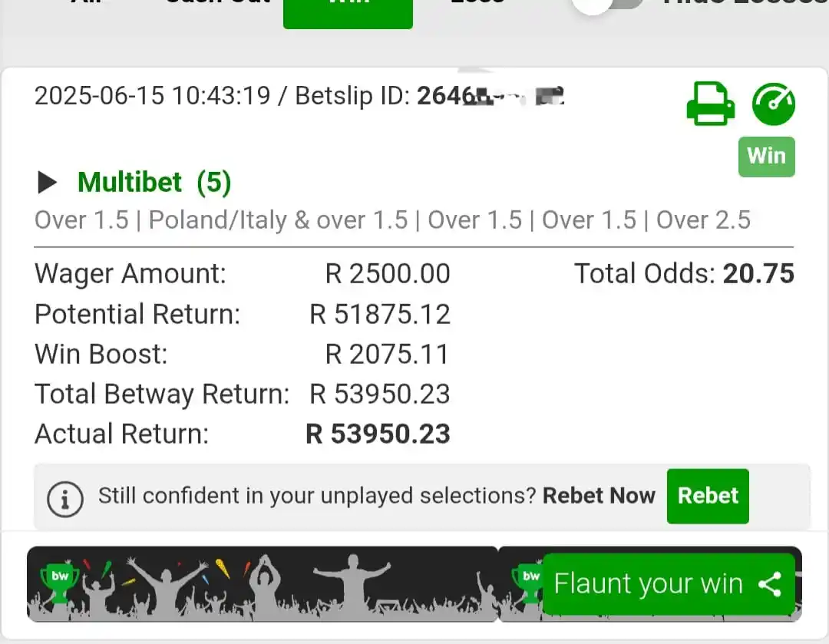Click the green Win status badge
This screenshot has height=644, width=829.
coord(767,157)
